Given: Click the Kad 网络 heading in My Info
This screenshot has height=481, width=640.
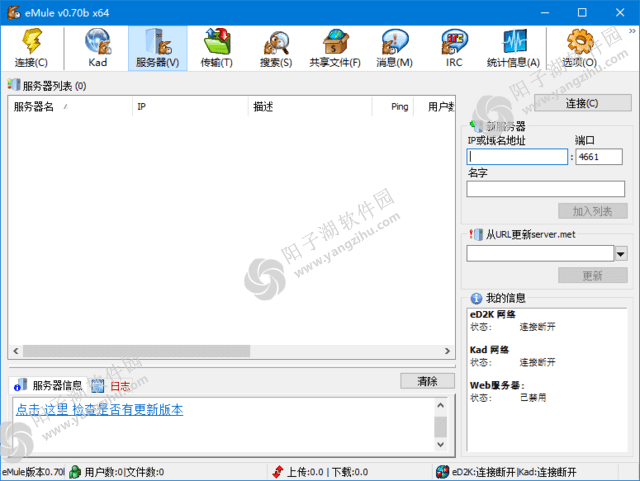Looking at the screenshot, I should tap(489, 350).
